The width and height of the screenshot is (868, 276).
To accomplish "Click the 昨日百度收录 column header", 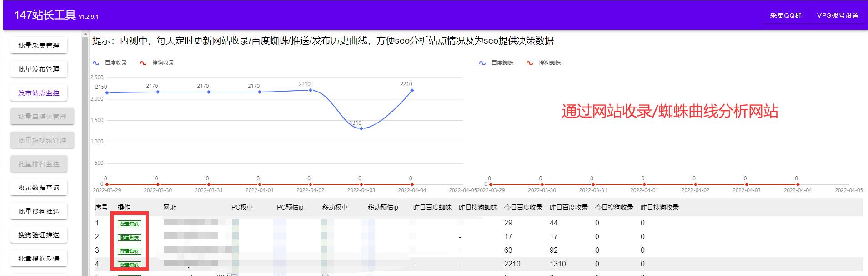I will pos(569,207).
